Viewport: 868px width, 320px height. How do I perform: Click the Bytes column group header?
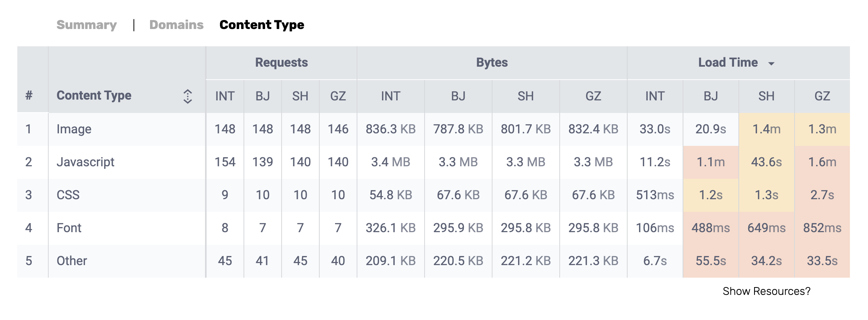pos(492,63)
